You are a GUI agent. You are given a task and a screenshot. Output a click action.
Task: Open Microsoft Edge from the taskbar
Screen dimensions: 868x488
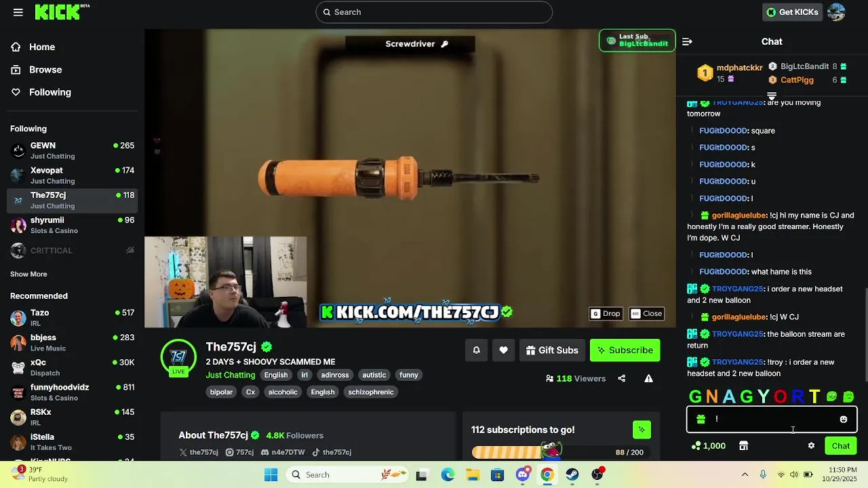pyautogui.click(x=448, y=475)
